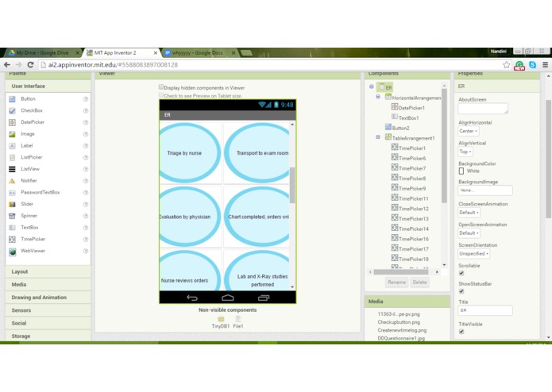This screenshot has height=392, width=552.
Task: Expand the Layout palette section
Action: tap(48, 271)
